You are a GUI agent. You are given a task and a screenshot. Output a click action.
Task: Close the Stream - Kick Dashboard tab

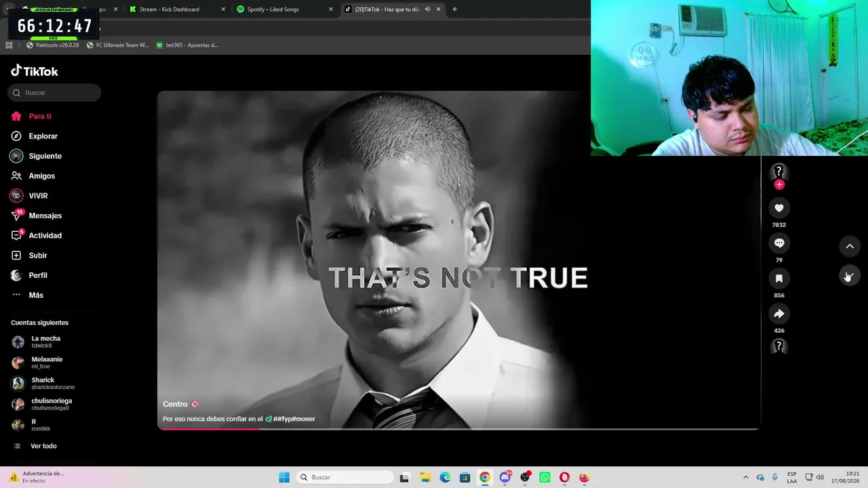point(223,9)
